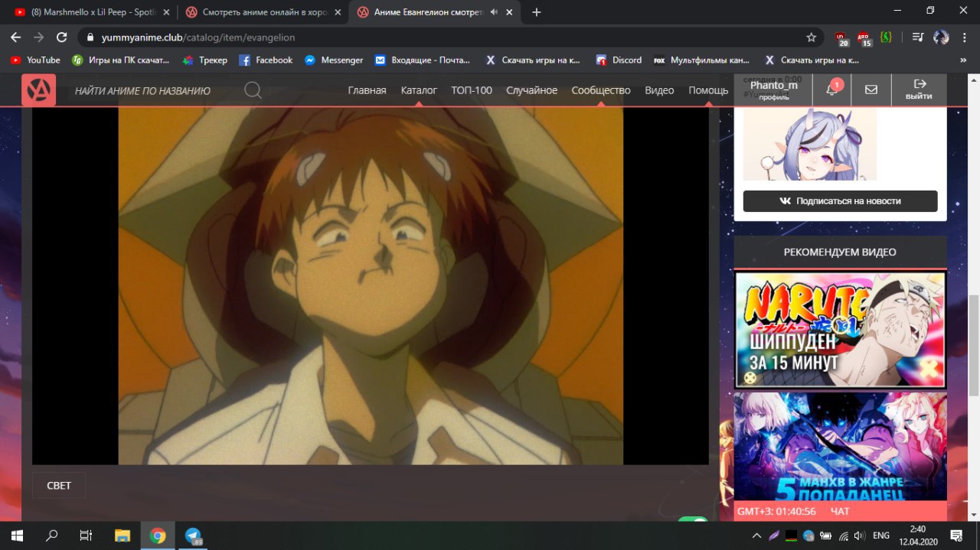Open 5 манхв recommended video thumbnail
The width and height of the screenshot is (980, 550).
tap(840, 446)
